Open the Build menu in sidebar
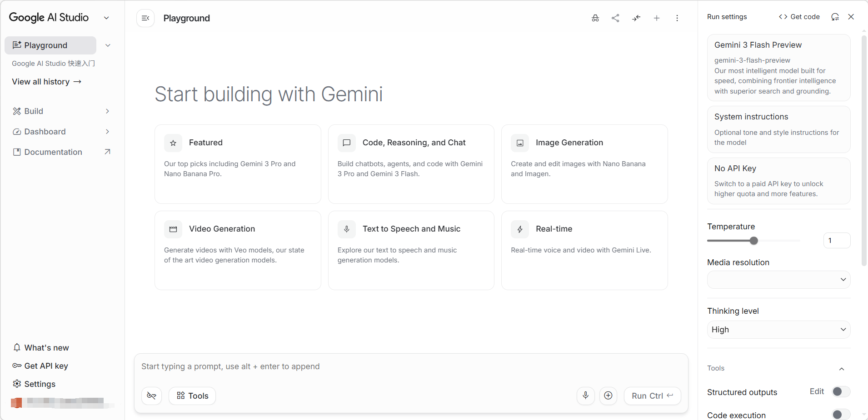This screenshot has width=868, height=420. pos(34,111)
